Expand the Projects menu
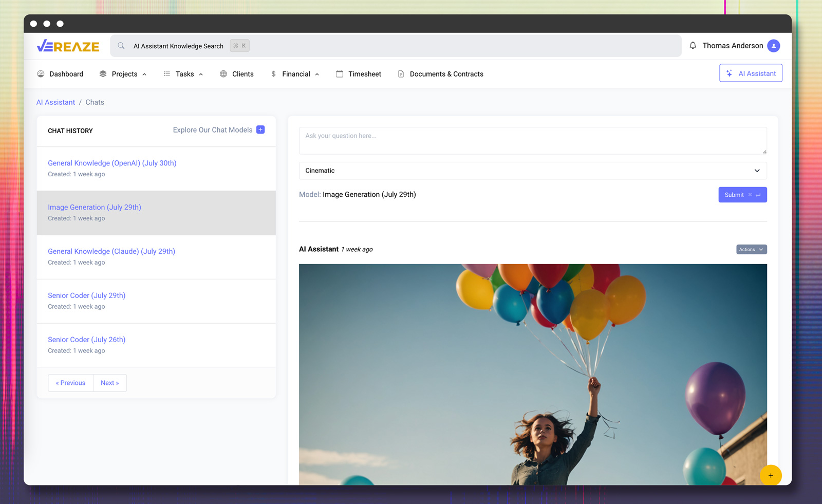The image size is (822, 504). (124, 74)
